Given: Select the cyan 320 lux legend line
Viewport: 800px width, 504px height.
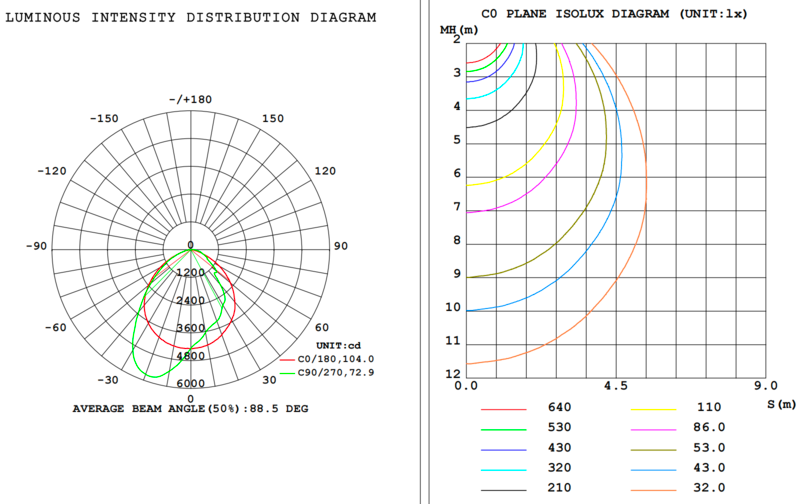Looking at the screenshot, I should 505,469.
